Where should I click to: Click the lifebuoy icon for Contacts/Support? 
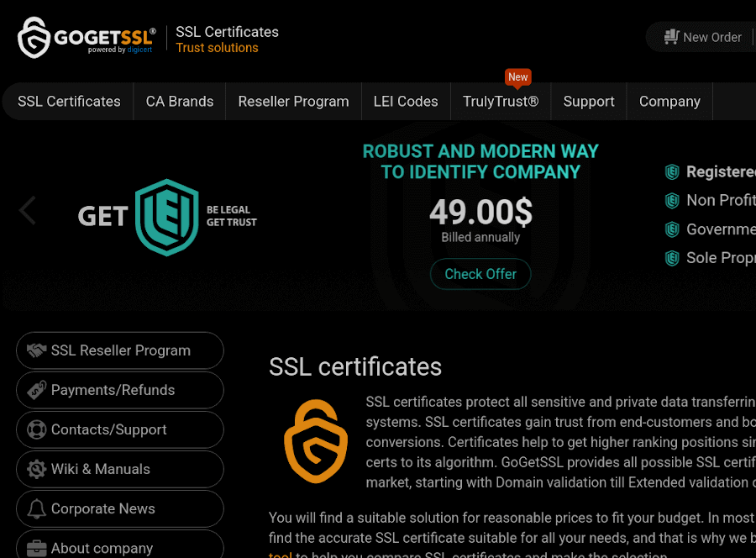click(36, 429)
